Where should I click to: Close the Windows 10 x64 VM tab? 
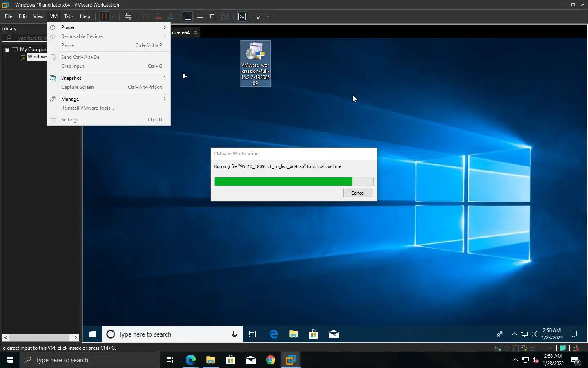(196, 33)
